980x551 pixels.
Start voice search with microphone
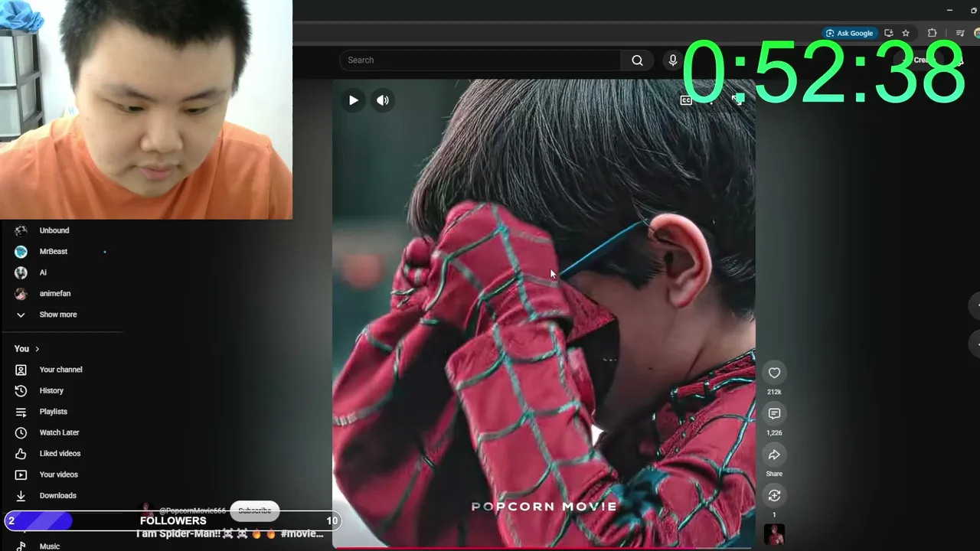coord(673,60)
